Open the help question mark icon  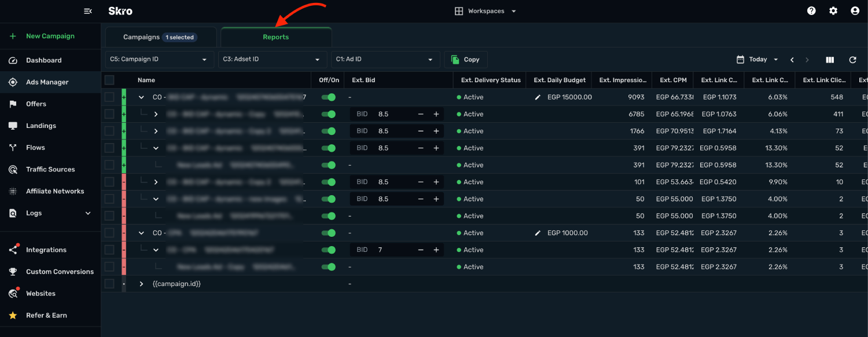[x=811, y=11]
